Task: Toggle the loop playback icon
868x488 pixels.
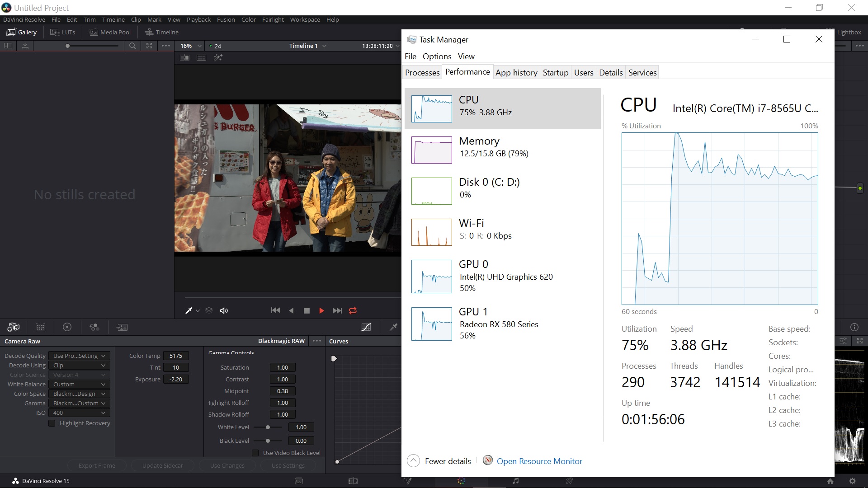Action: 353,310
